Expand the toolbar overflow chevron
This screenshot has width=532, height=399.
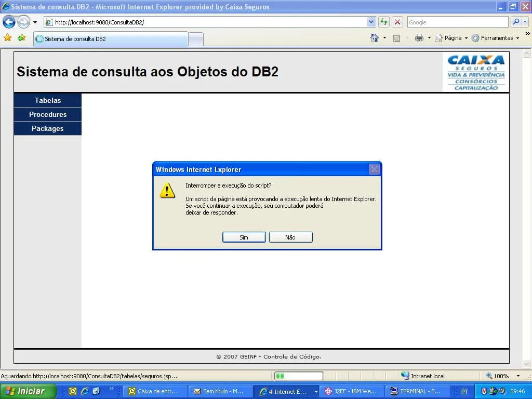click(527, 34)
